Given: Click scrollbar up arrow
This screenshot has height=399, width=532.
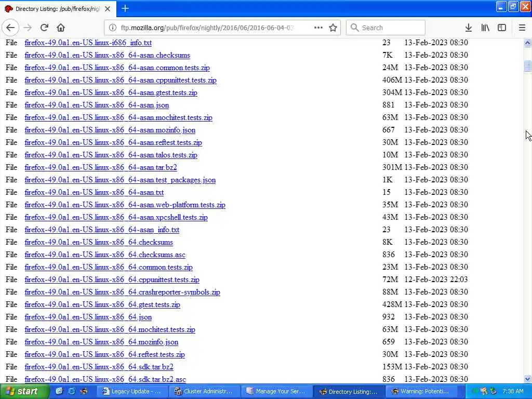Looking at the screenshot, I should pyautogui.click(x=527, y=43).
